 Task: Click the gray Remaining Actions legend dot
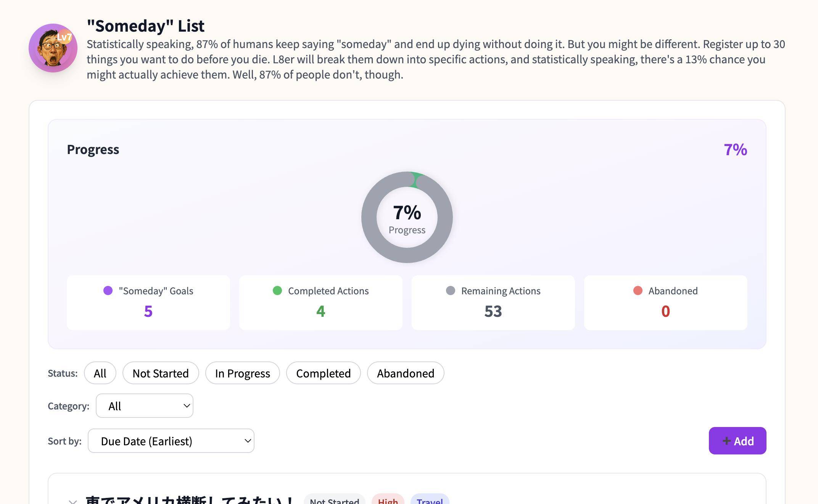click(x=451, y=290)
